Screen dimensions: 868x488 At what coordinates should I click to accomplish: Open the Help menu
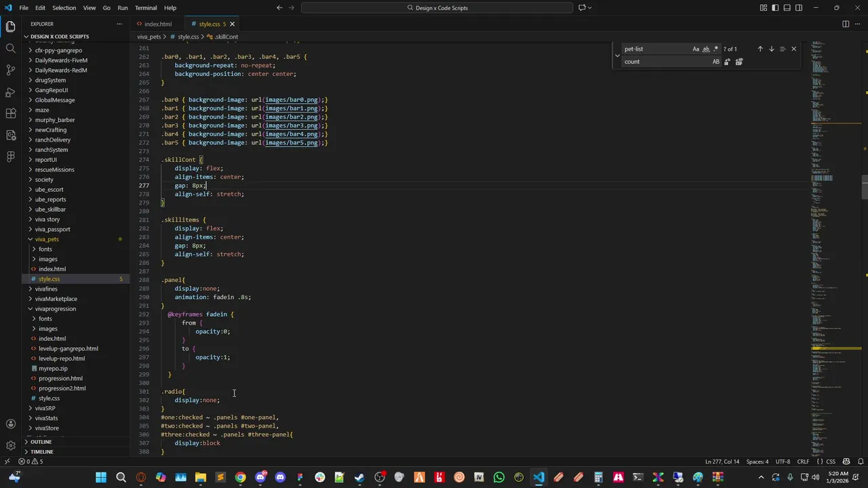(x=170, y=7)
